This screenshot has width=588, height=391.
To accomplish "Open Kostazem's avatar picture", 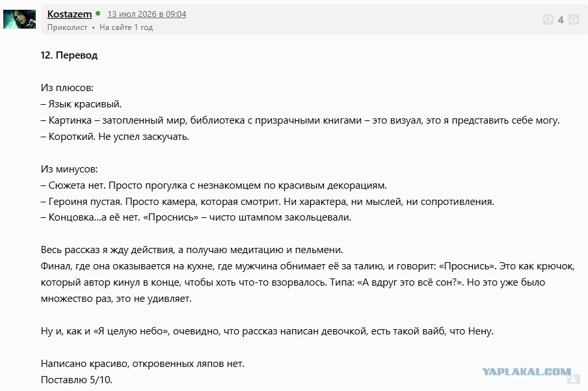I will point(20,19).
